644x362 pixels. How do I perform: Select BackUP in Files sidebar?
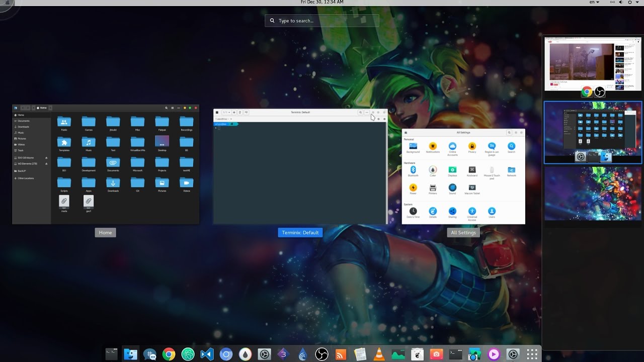click(32, 171)
